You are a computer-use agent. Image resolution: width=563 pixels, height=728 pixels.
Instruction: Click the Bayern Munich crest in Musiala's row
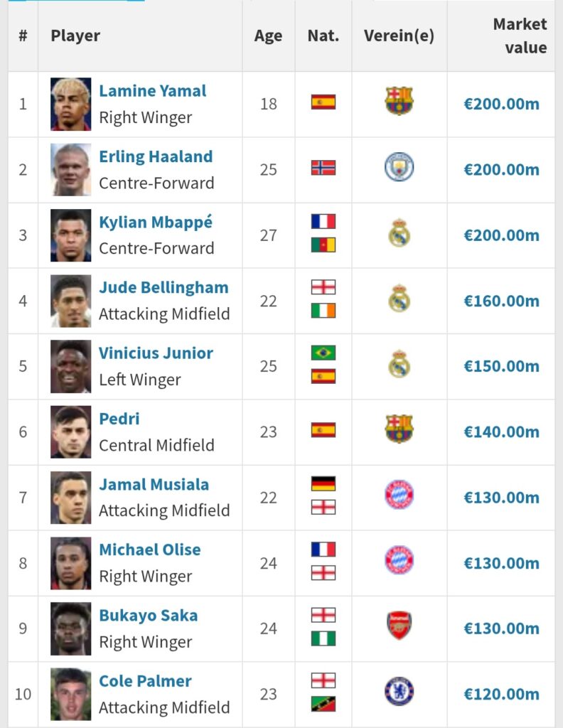pyautogui.click(x=399, y=496)
